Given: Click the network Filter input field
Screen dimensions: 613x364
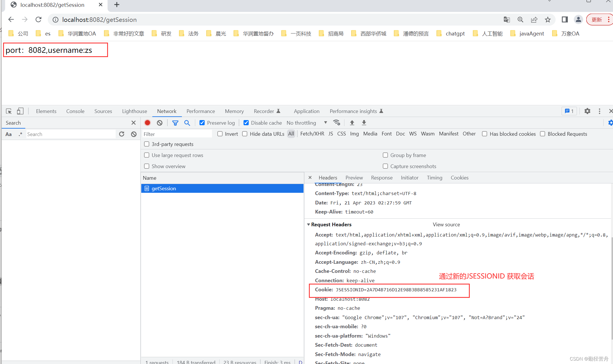Looking at the screenshot, I should (177, 134).
